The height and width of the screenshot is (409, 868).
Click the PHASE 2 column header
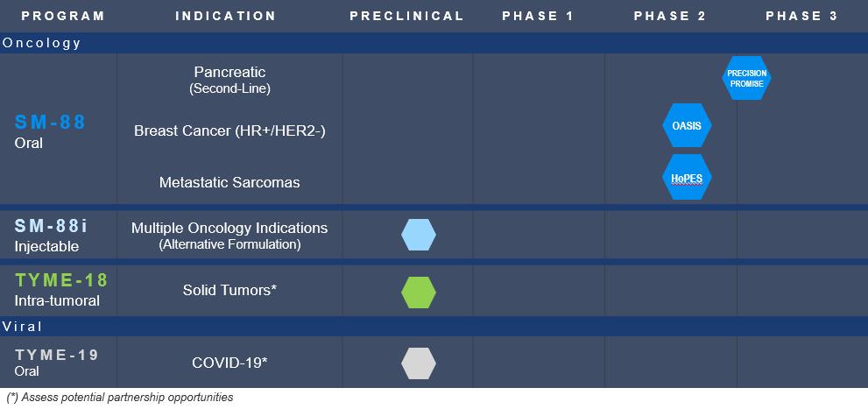click(670, 16)
